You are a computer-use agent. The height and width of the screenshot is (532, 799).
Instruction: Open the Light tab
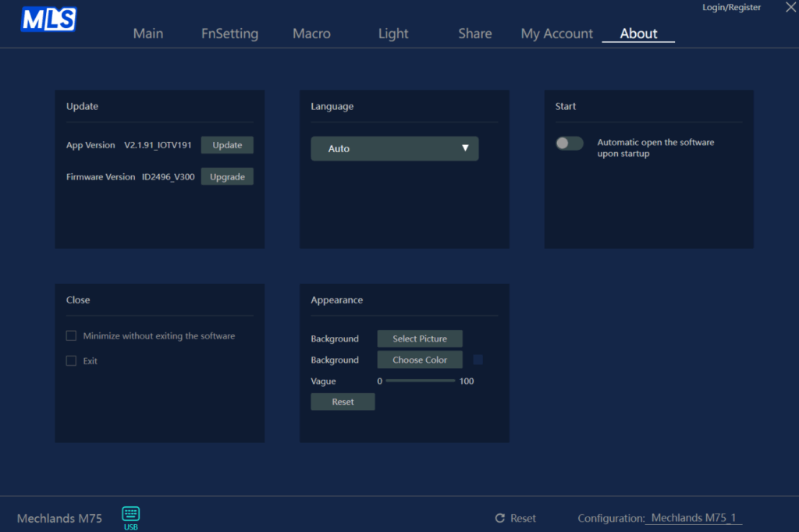point(393,34)
